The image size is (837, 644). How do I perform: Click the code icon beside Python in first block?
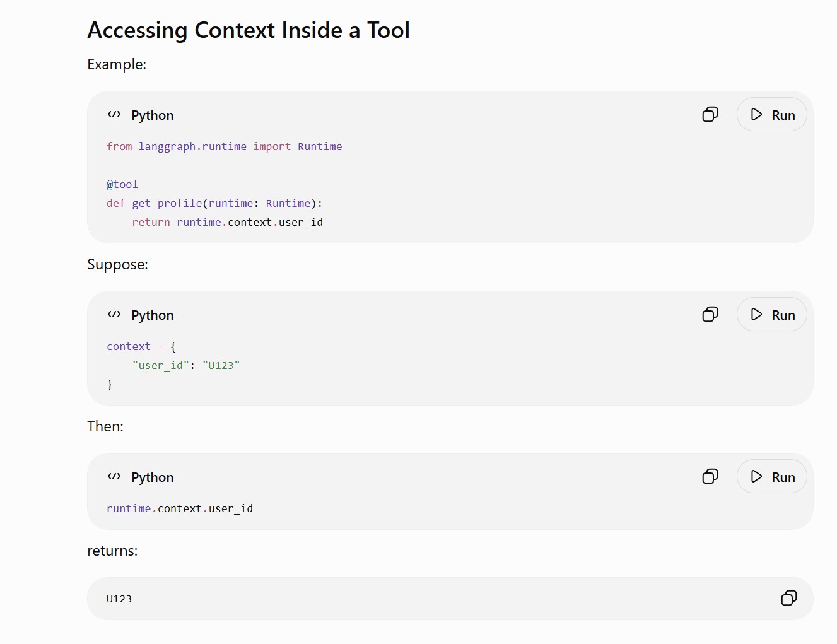pyautogui.click(x=114, y=115)
